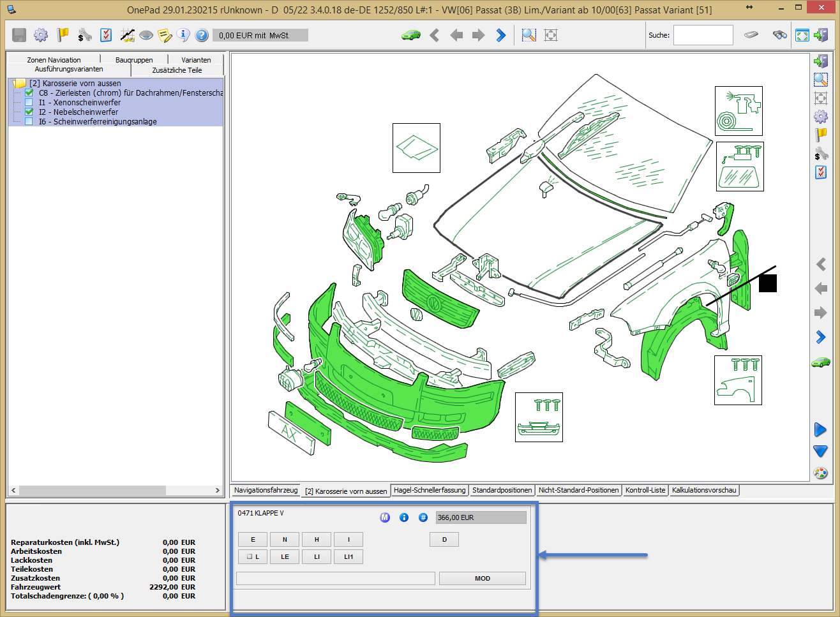The height and width of the screenshot is (617, 840).
Task: Open the blue question mark help icon
Action: (202, 35)
